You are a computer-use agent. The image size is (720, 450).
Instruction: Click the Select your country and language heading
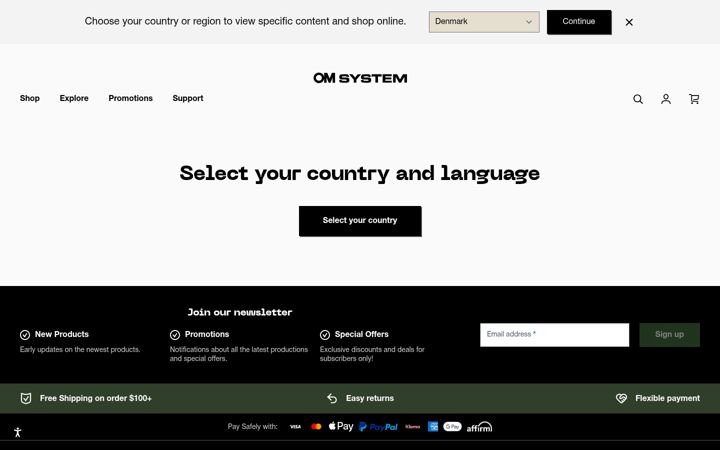[360, 174]
